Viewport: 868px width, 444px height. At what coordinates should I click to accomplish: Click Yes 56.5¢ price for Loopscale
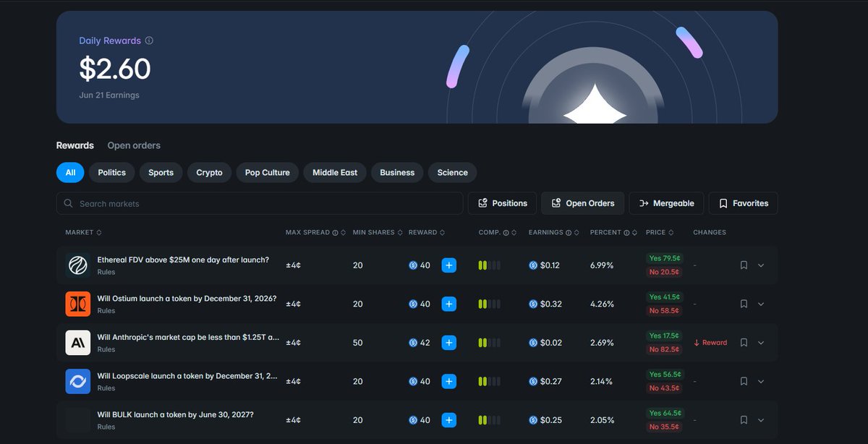tap(665, 375)
